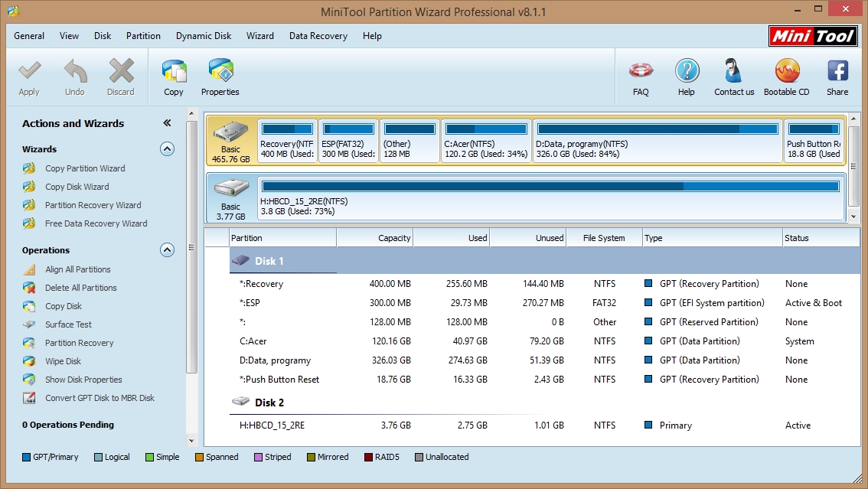Select the Basic 3.77 GB disk thumbnail

(x=230, y=197)
